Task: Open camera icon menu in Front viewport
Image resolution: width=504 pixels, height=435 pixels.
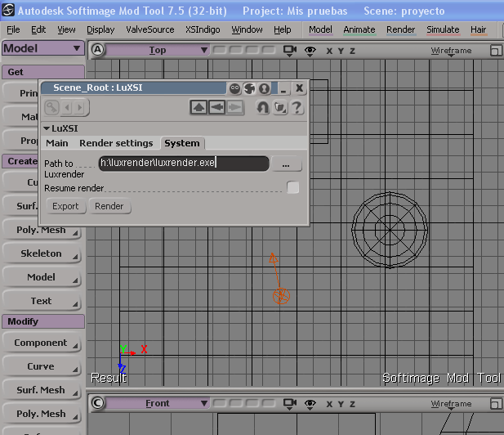Action: click(x=290, y=403)
